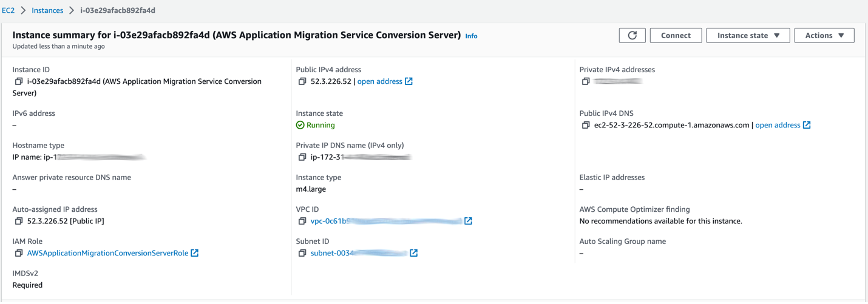
Task: Copy the VPC ID
Action: pos(302,221)
